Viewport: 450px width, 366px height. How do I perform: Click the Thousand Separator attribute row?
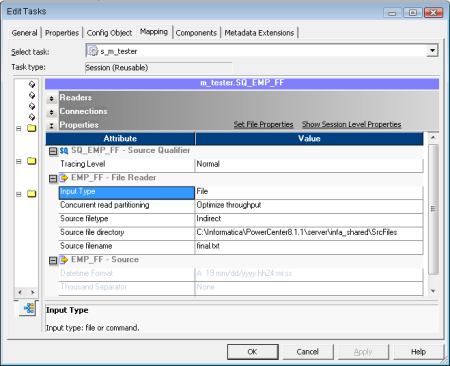click(127, 288)
